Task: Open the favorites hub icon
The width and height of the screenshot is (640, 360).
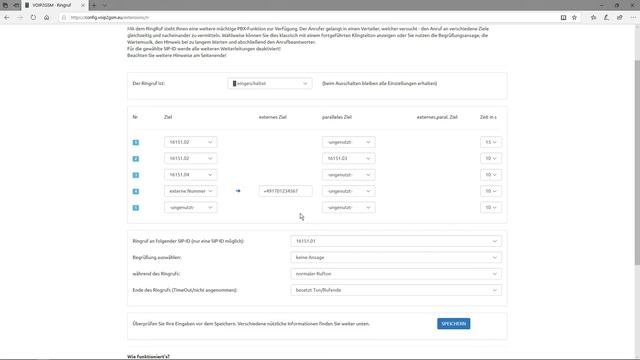Action: click(x=593, y=18)
